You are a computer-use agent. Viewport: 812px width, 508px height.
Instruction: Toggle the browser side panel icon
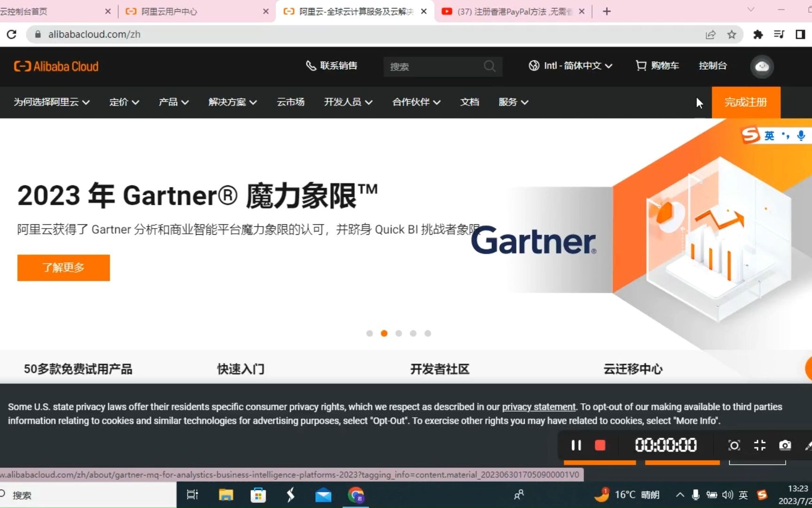coord(800,34)
